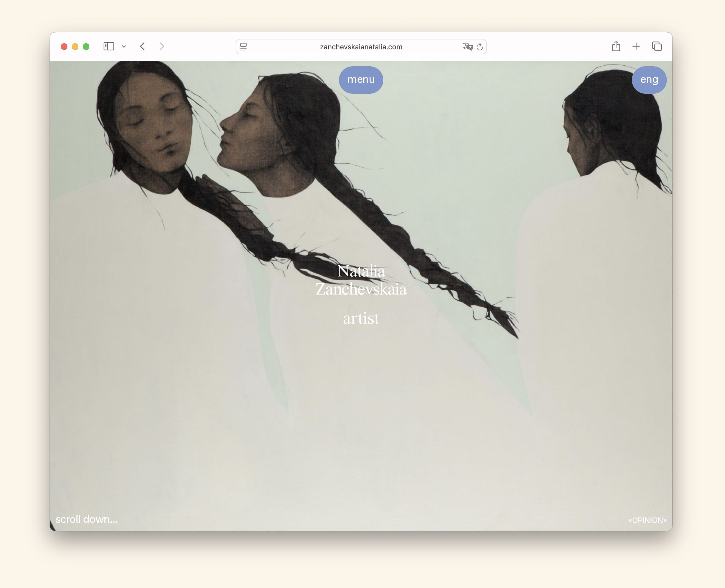Click the «OPINION» painting caption link
This screenshot has height=588, width=725.
[647, 520]
